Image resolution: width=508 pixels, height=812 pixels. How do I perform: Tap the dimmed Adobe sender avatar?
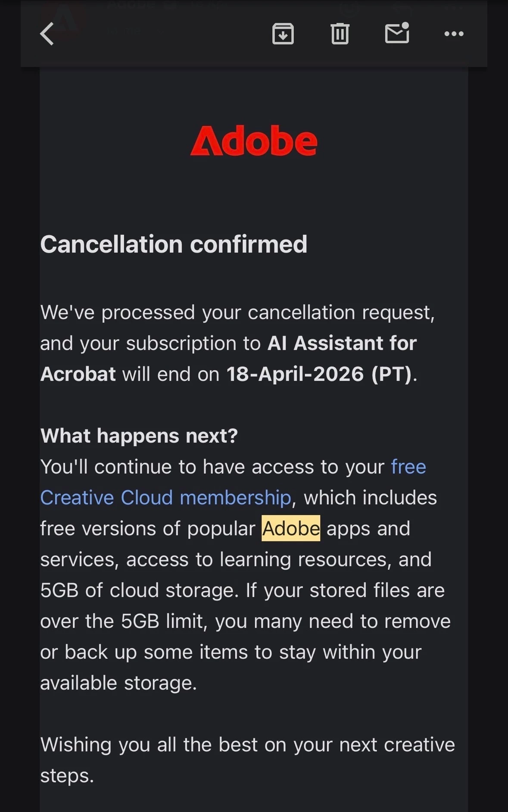63,19
